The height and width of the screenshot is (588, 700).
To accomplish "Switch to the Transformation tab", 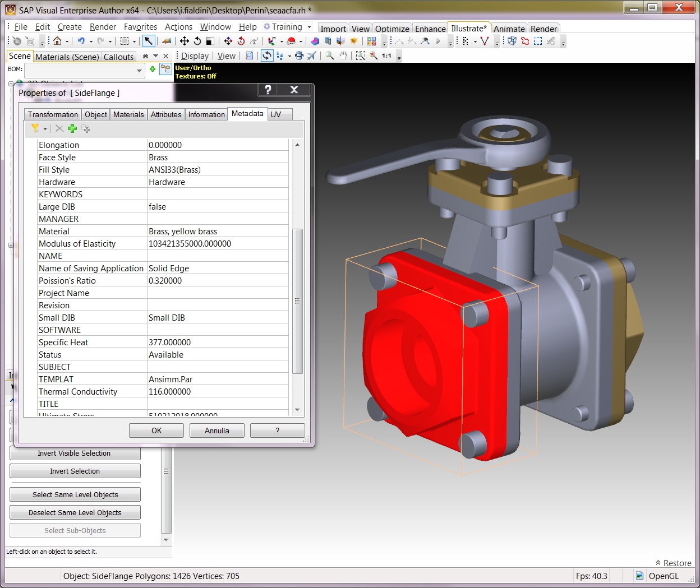I will [x=53, y=114].
